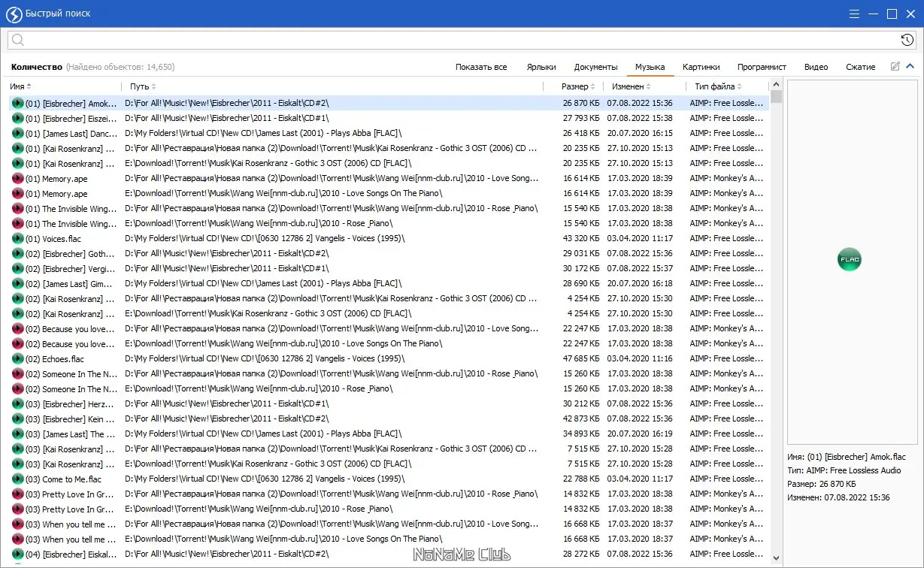Screen dimensions: 924x568
Task: Switch to Видео tab
Action: [x=816, y=67]
